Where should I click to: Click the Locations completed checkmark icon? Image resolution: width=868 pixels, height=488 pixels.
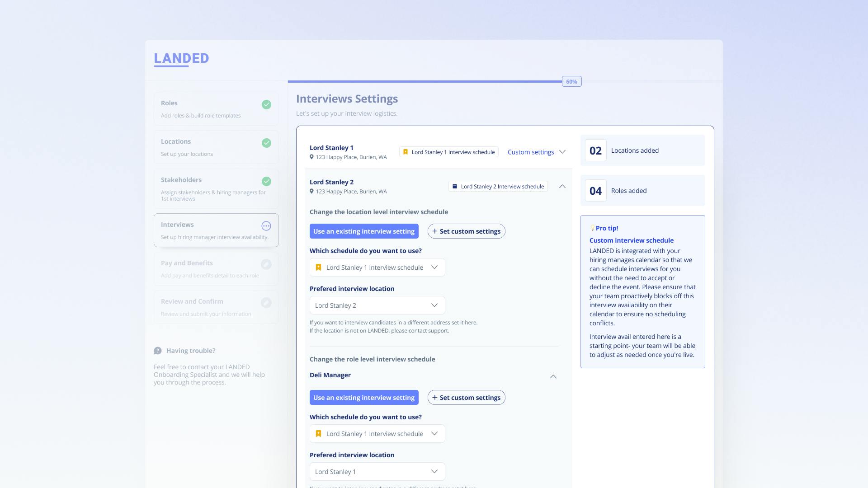click(x=266, y=142)
